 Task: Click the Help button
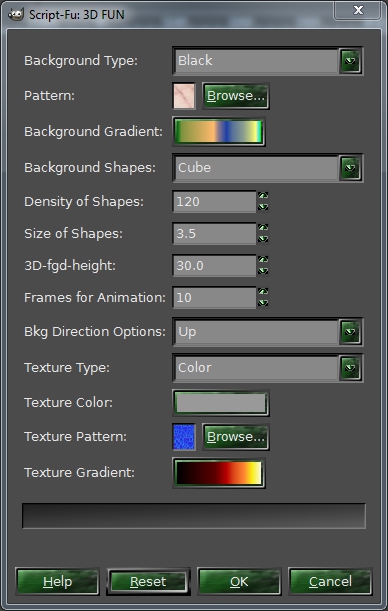(58, 581)
